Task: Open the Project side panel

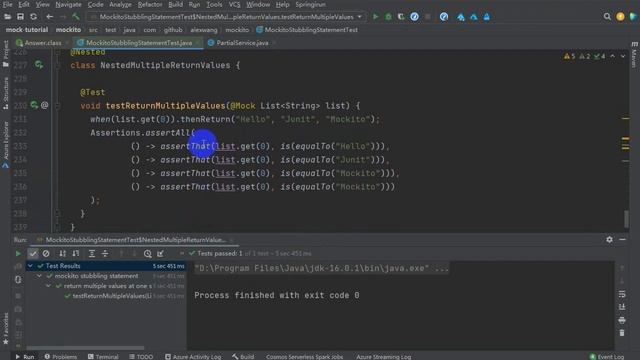Action: (x=6, y=53)
